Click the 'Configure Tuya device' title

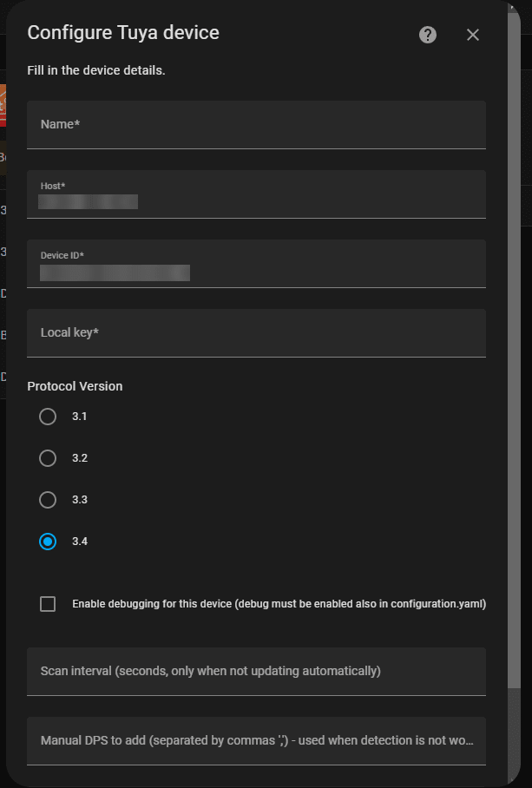click(x=123, y=33)
